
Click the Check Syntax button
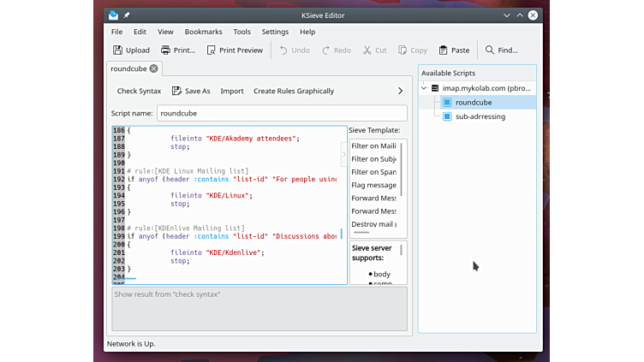(x=139, y=91)
